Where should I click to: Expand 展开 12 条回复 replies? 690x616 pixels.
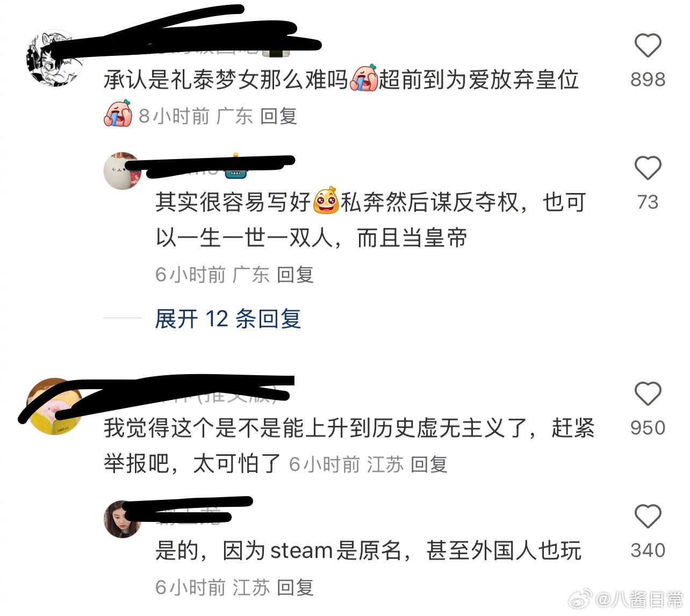[228, 319]
